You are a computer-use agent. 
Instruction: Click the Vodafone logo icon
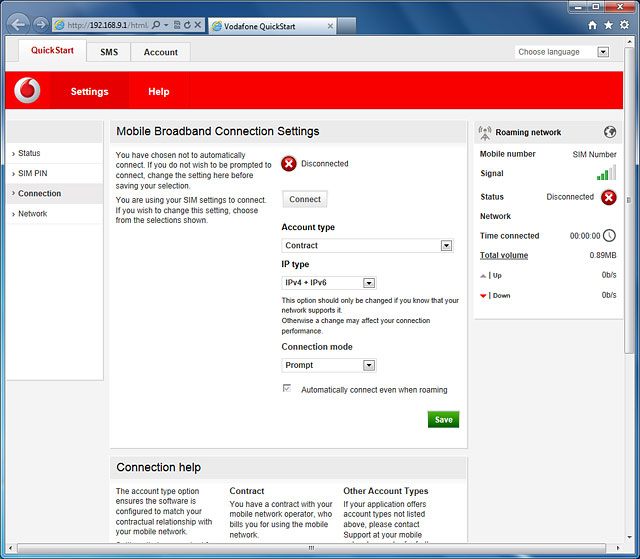coord(27,91)
